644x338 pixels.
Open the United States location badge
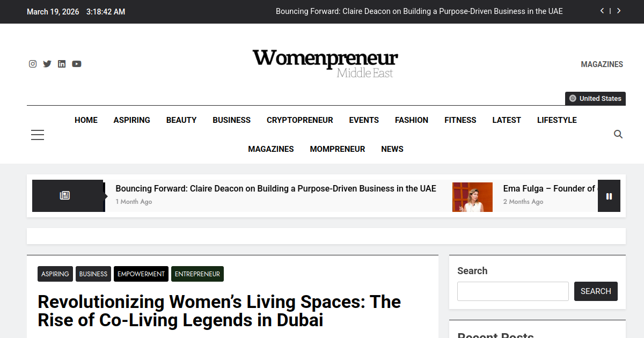pyautogui.click(x=595, y=99)
